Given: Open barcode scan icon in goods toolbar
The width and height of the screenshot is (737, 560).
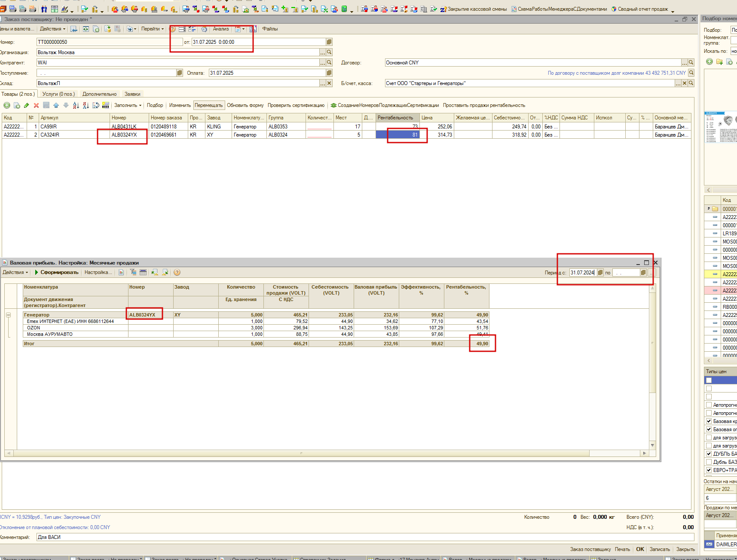Looking at the screenshot, I should [106, 105].
